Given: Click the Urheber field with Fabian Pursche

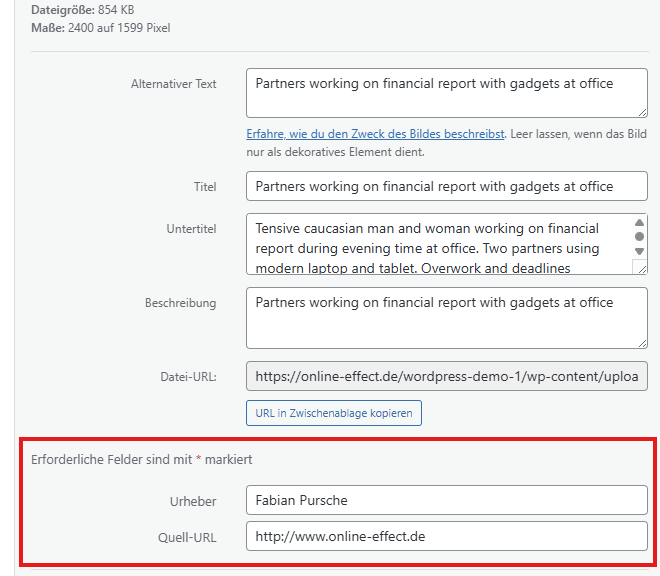Looking at the screenshot, I should (x=446, y=500).
